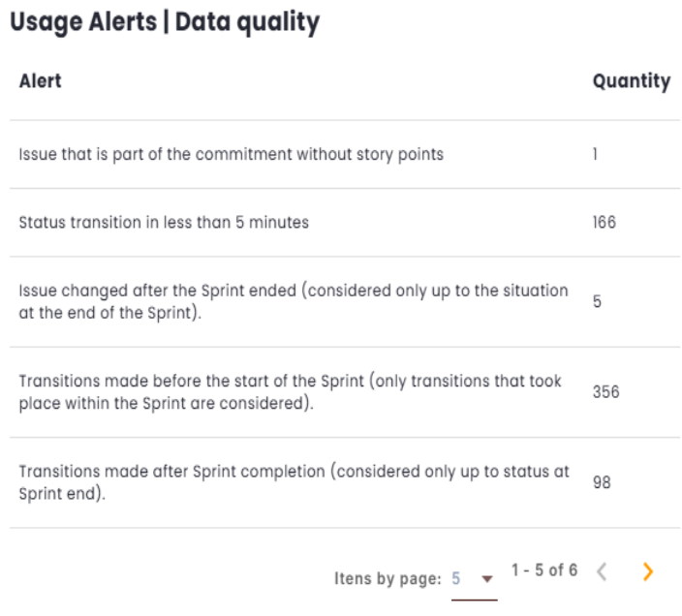Click the previous page chevron arrow

click(602, 572)
